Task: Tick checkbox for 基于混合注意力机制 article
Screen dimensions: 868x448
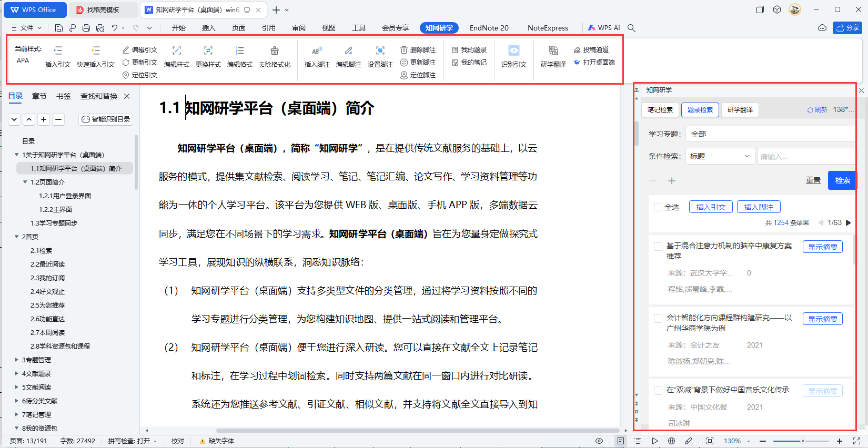Action: 658,246
